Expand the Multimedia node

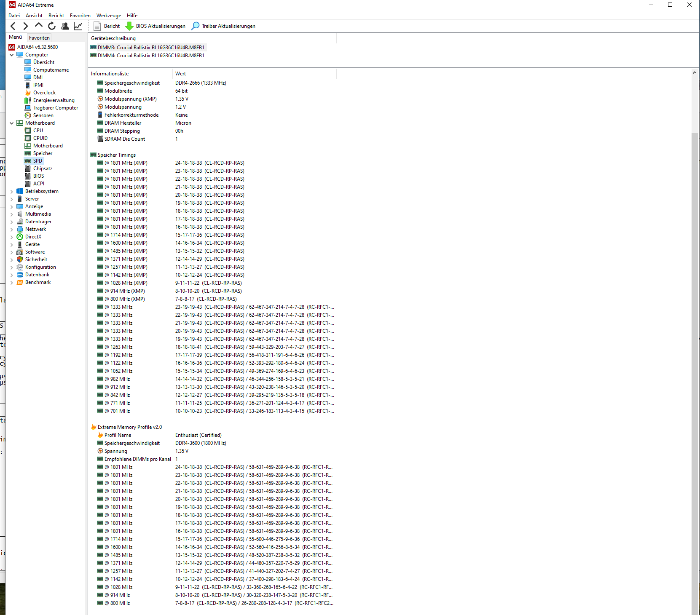click(x=11, y=214)
